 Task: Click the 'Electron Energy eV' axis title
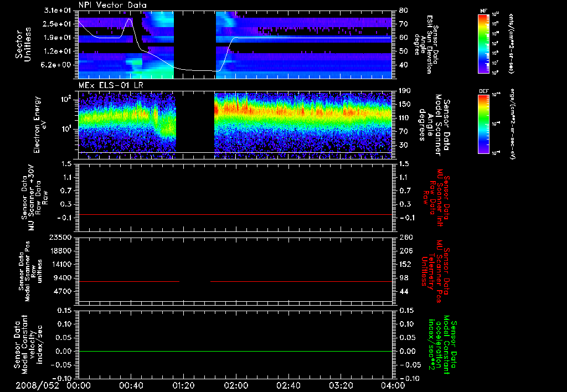[40, 125]
